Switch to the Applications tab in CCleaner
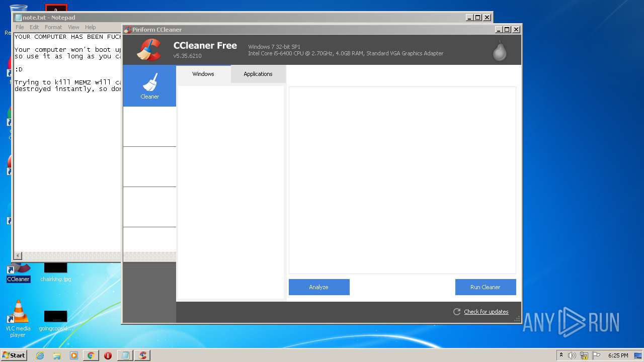Screen dimensions: 644x362 [x=258, y=74]
